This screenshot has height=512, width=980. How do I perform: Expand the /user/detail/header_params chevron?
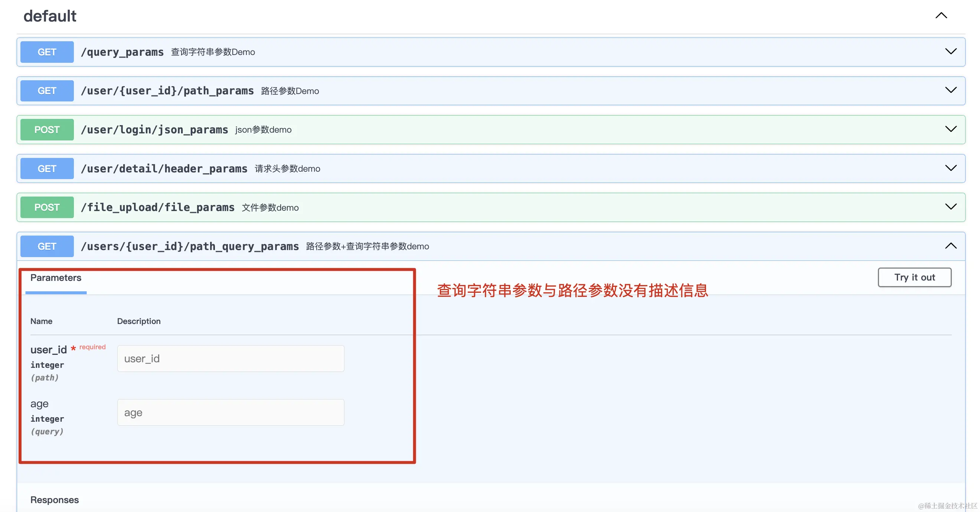pos(951,168)
